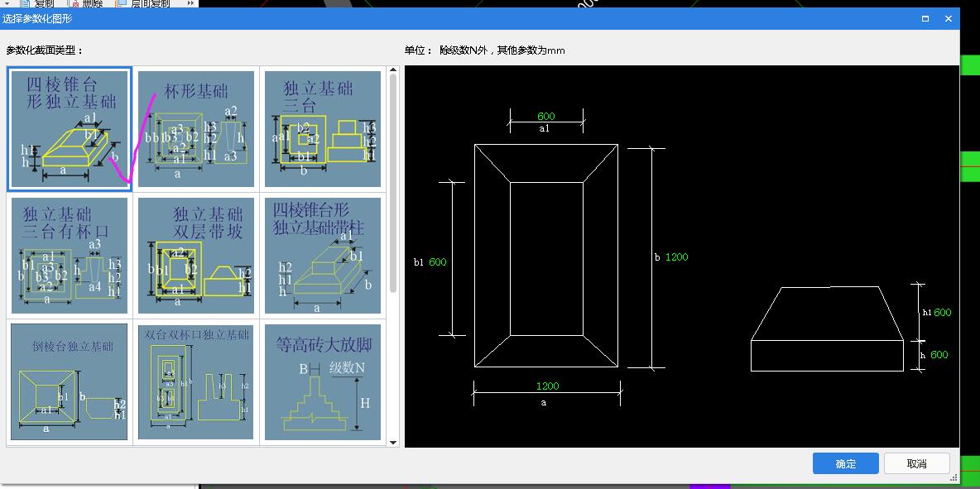Click the 取消 button
This screenshot has height=489, width=980.
[917, 463]
